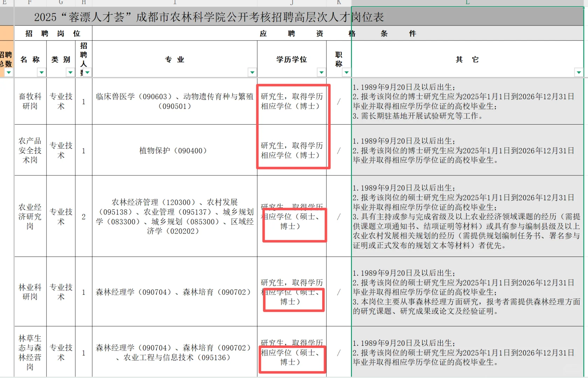588x378 pixels.
Task: Click the 职称 header cell
Action: (x=339, y=59)
